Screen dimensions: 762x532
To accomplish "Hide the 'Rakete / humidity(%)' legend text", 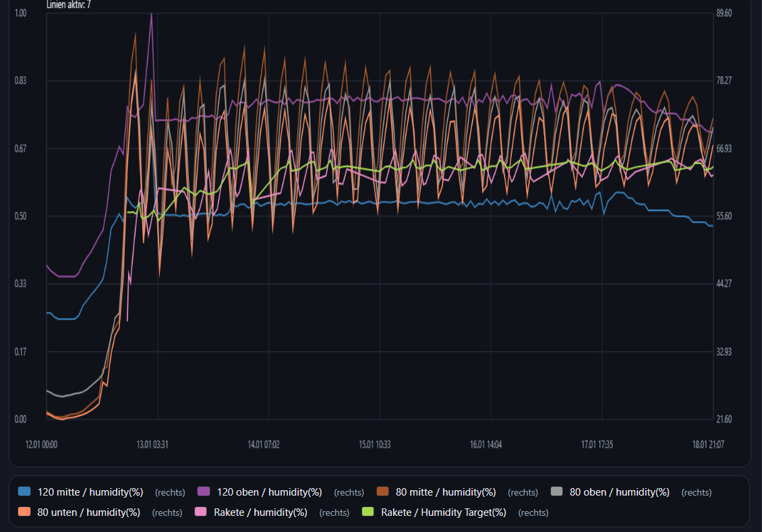I will 260,512.
